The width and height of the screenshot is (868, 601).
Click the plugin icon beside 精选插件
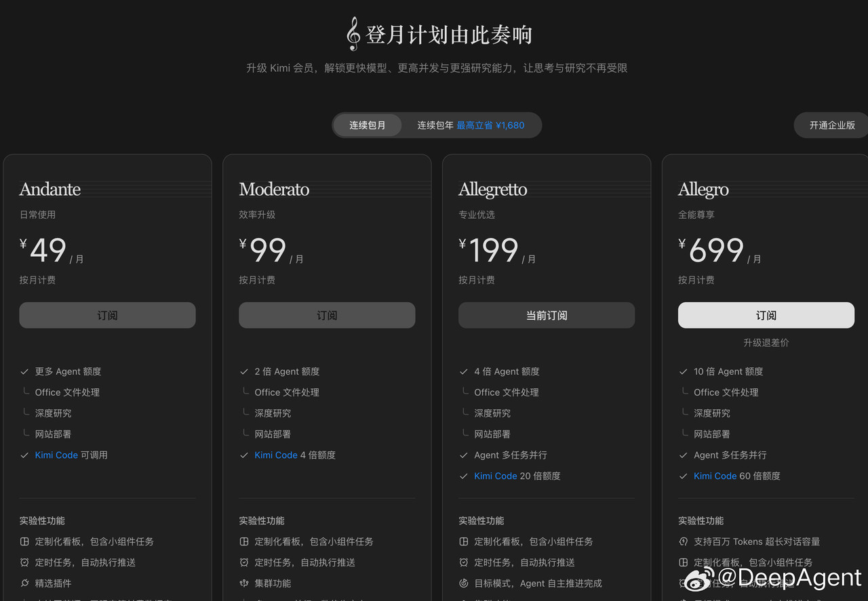[x=24, y=583]
